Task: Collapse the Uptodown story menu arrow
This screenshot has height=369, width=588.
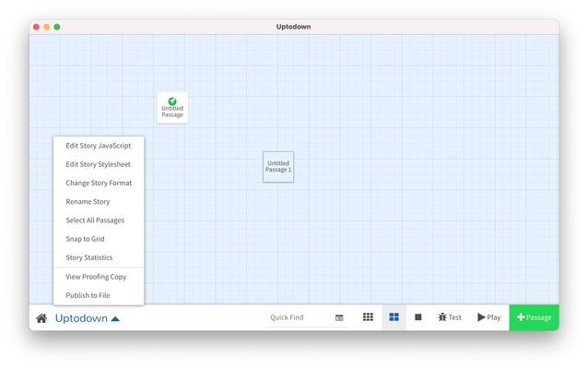Action: 115,318
